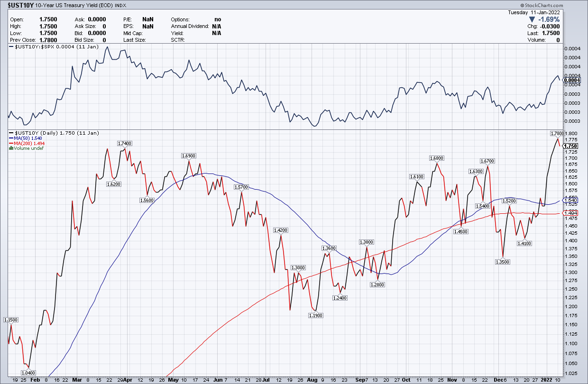Click the '2022' year on the x-axis

(547, 380)
